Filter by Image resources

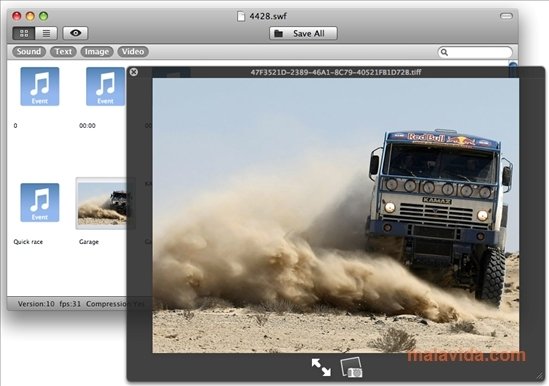coord(97,51)
